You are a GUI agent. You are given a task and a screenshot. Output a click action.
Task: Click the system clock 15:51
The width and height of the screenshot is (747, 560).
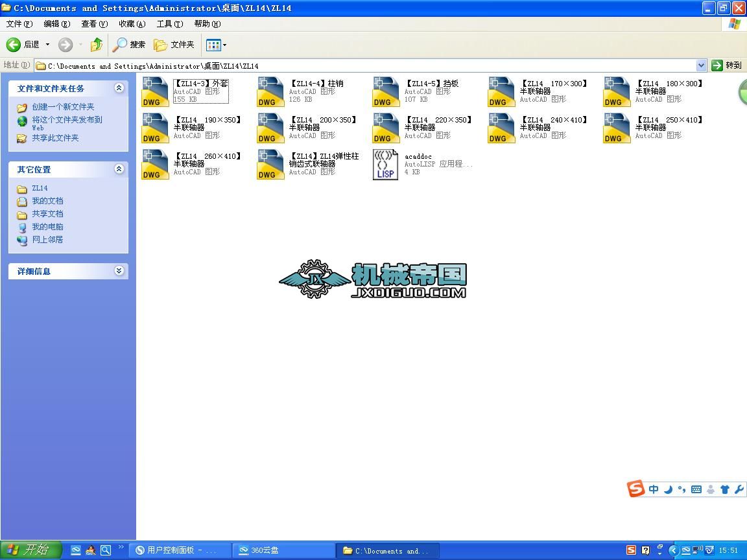pos(728,550)
